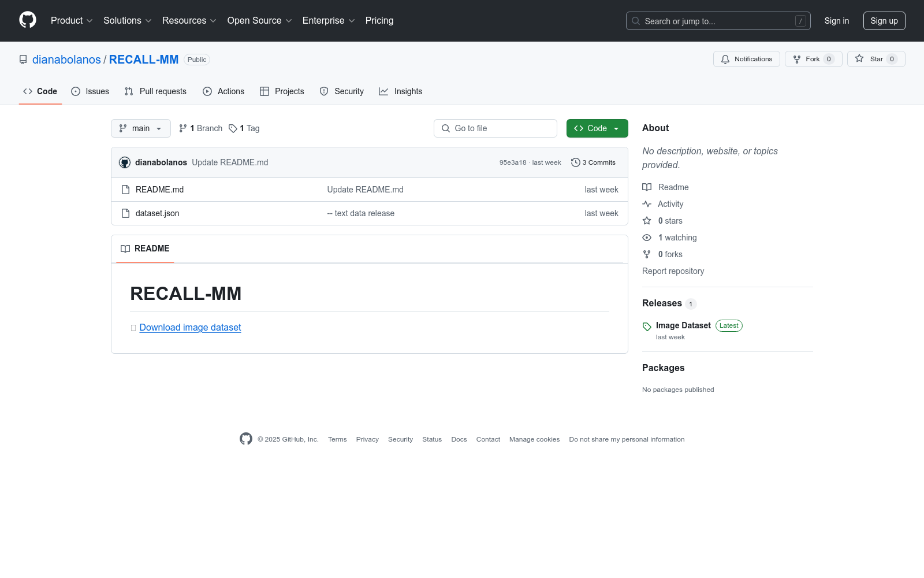Viewport: 924px width, 578px height.
Task: Click the Go to file search field
Action: (x=495, y=128)
